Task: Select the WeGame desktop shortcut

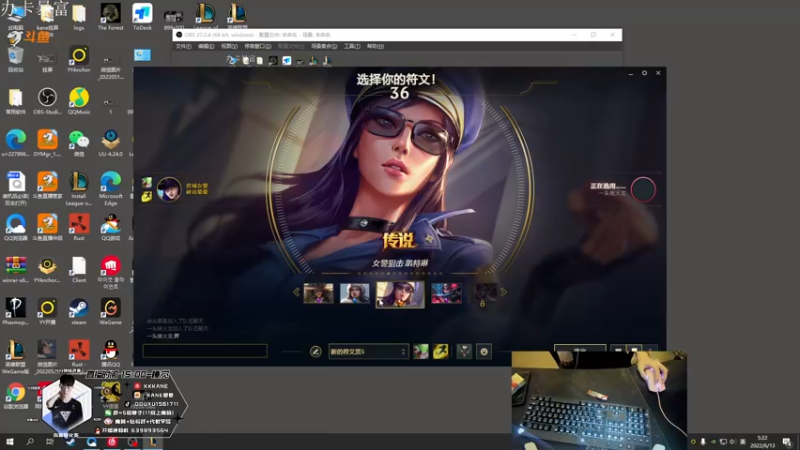Action: tap(110, 311)
